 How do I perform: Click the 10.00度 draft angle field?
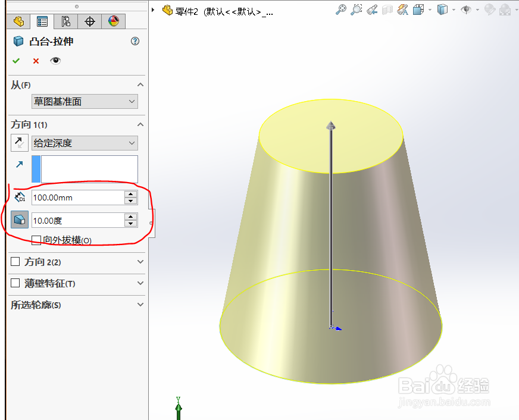78,220
